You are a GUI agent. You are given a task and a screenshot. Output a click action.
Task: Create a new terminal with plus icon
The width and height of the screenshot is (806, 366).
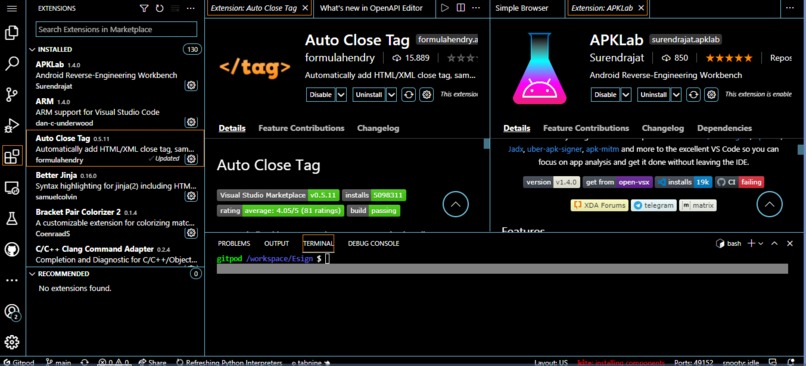[x=751, y=243]
